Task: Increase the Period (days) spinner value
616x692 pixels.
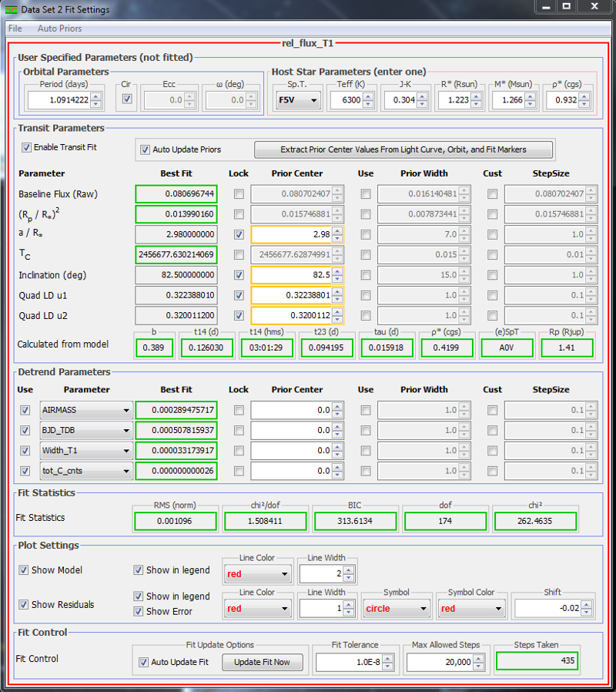Action: (95, 96)
